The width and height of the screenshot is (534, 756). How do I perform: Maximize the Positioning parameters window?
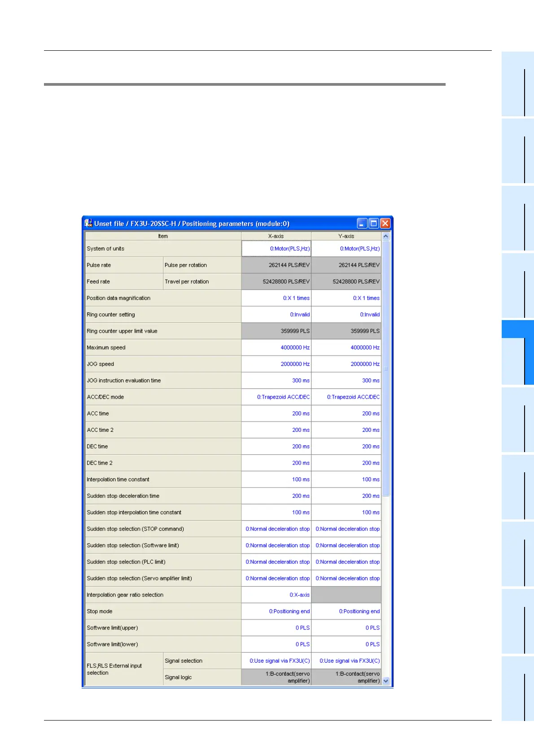[x=373, y=223]
